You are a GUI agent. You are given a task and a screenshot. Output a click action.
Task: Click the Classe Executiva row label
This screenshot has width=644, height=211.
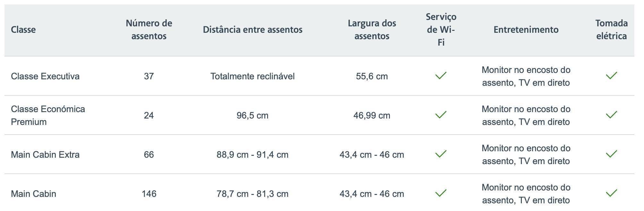[x=45, y=76]
